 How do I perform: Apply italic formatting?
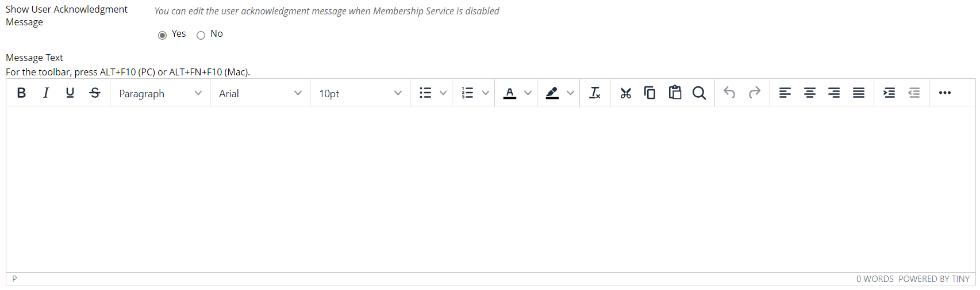point(46,93)
